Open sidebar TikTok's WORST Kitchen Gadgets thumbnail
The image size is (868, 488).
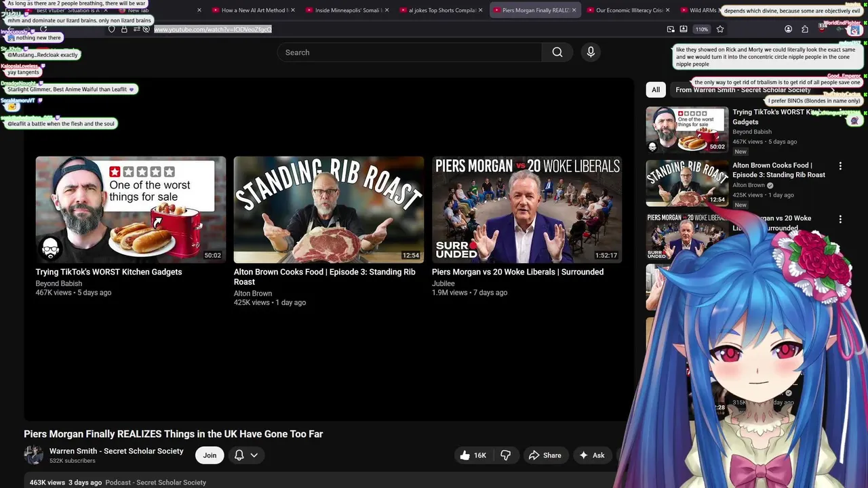687,129
